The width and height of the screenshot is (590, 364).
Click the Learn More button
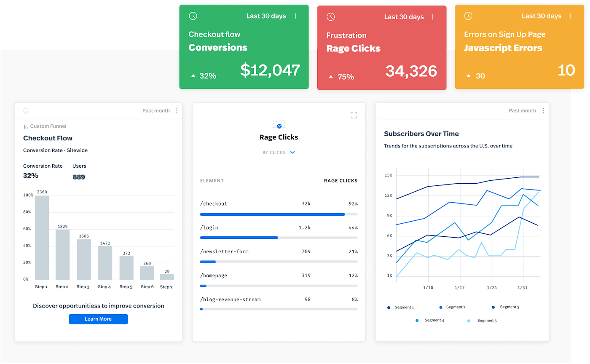coord(98,319)
